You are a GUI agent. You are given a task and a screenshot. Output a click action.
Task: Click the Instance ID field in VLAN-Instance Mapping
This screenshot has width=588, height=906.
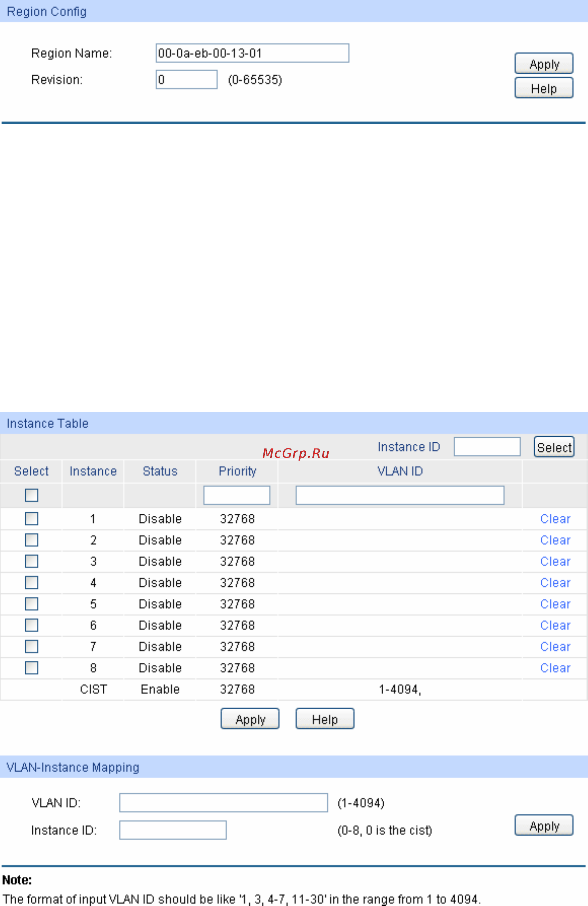[x=173, y=830]
